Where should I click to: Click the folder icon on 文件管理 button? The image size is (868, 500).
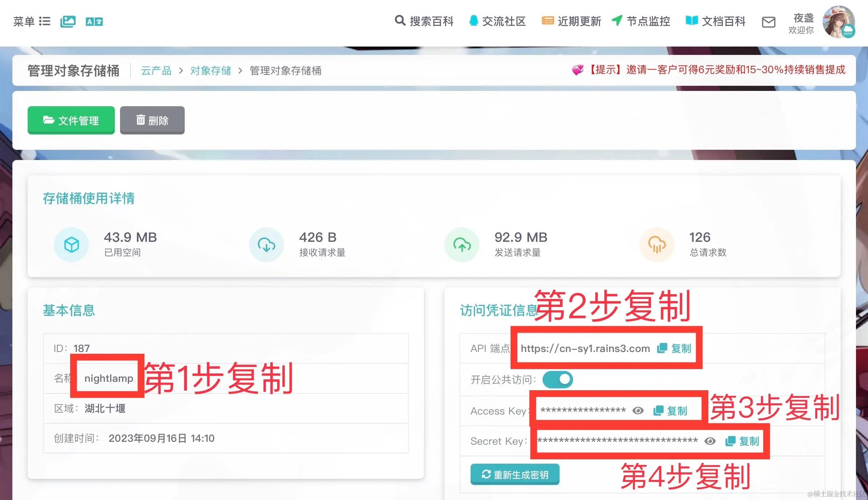point(49,120)
